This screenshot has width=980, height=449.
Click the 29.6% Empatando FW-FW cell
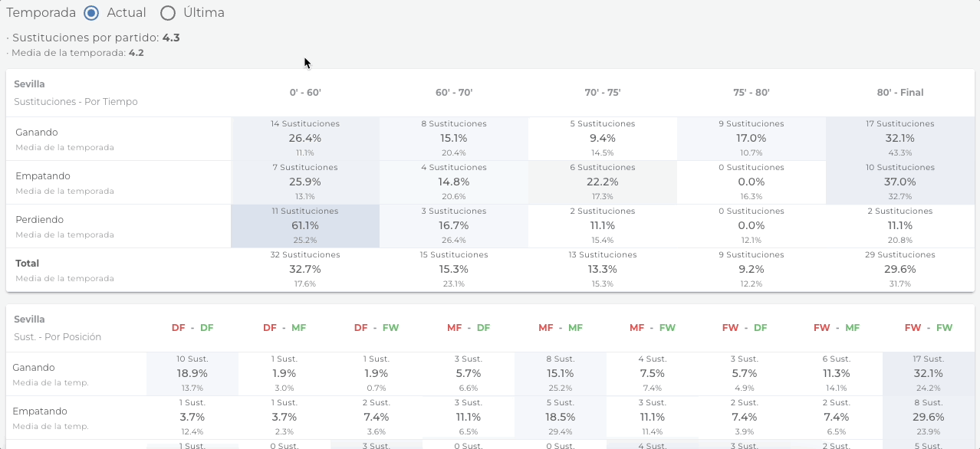(x=929, y=418)
